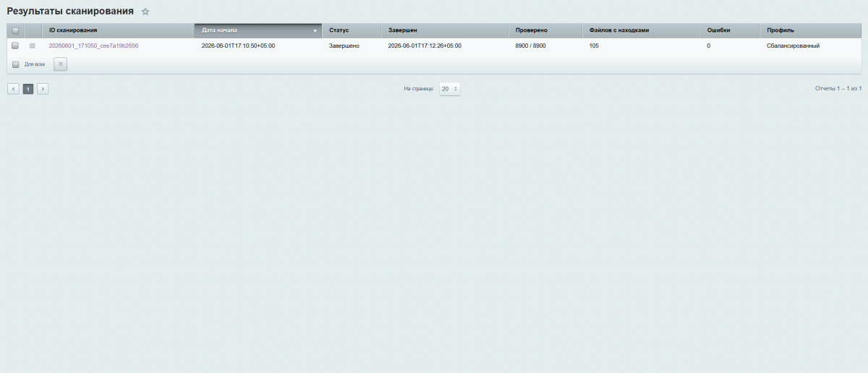
Task: Open the На странице 20 dropdown
Action: (450, 89)
